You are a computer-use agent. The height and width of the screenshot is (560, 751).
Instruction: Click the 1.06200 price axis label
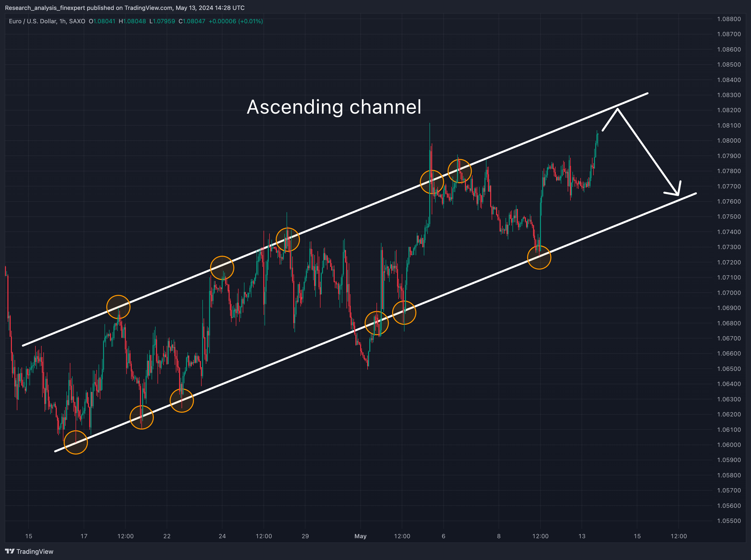click(729, 414)
